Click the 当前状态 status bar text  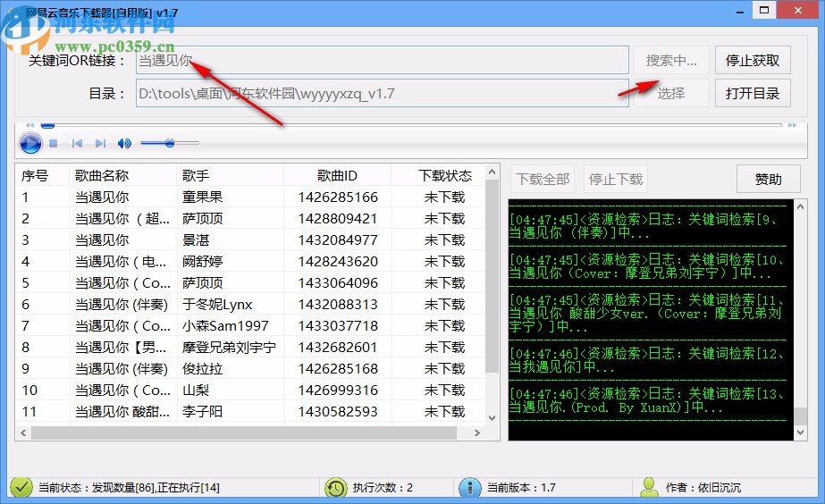pos(129,488)
